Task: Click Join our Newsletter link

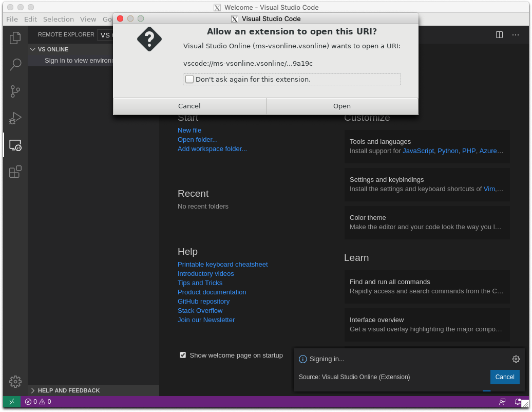Action: (x=206, y=320)
